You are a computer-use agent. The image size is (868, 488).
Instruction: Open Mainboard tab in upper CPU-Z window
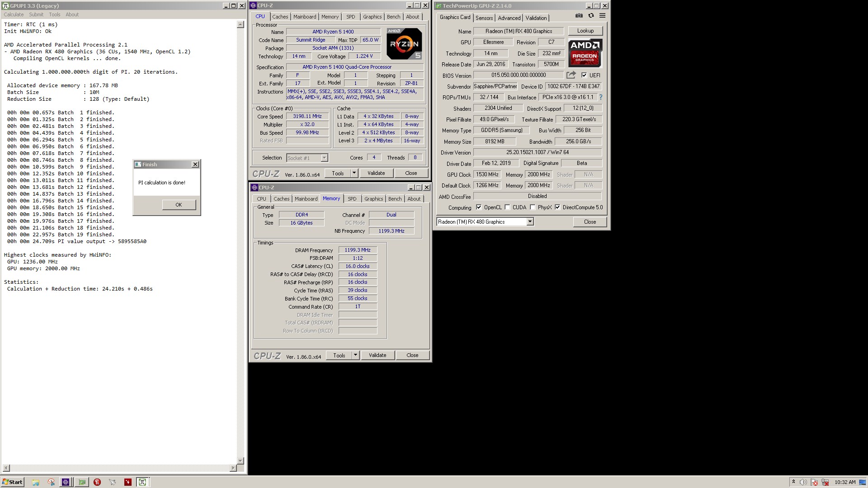(305, 17)
